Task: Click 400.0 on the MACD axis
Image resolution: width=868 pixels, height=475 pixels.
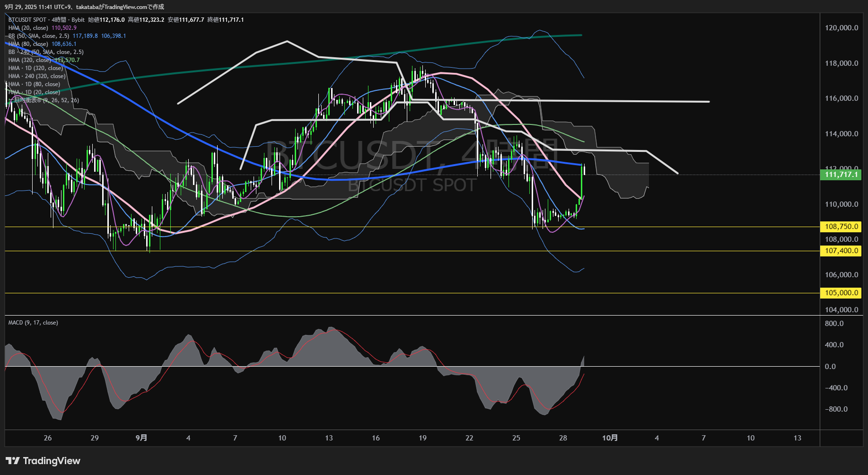Action: (834, 345)
